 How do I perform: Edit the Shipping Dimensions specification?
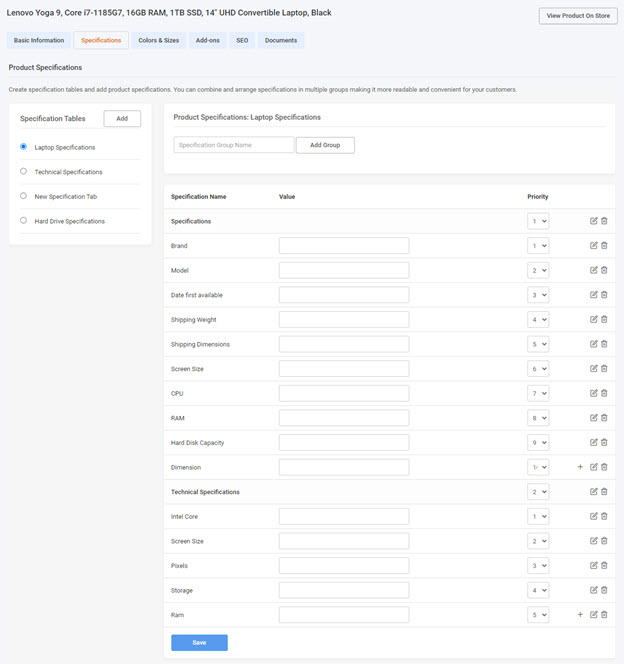[x=594, y=344]
